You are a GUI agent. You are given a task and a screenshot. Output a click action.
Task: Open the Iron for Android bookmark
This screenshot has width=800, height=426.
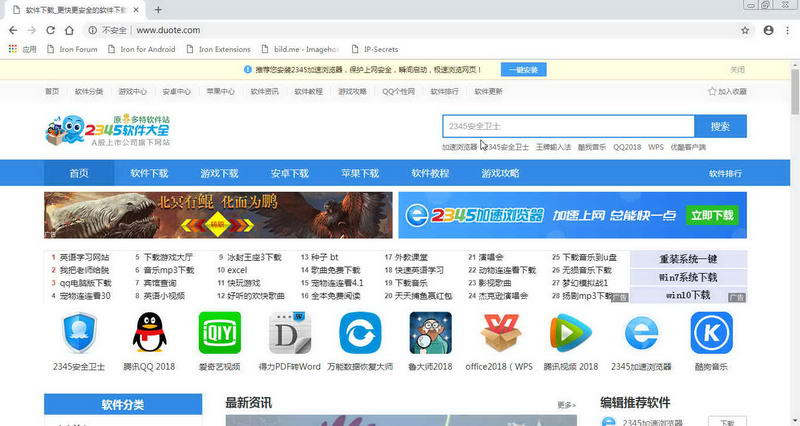(x=141, y=49)
